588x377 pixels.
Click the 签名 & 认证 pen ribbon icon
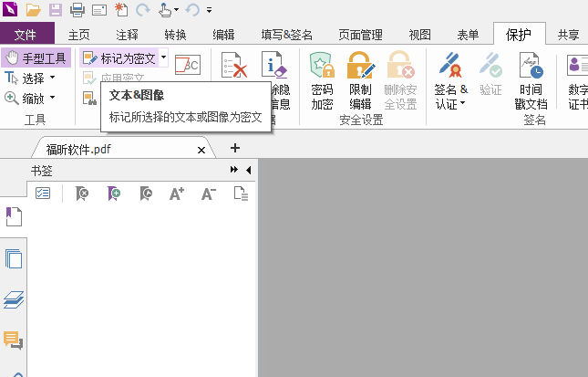tap(450, 65)
